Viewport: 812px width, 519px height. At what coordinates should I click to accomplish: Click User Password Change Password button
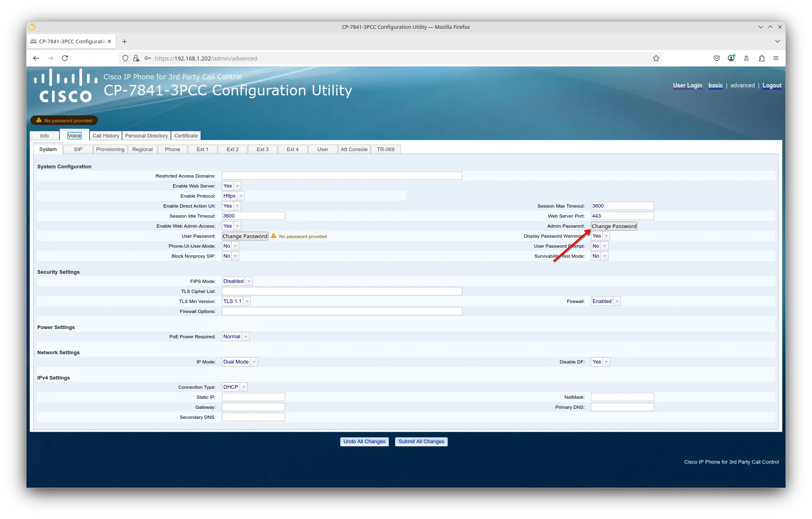245,236
